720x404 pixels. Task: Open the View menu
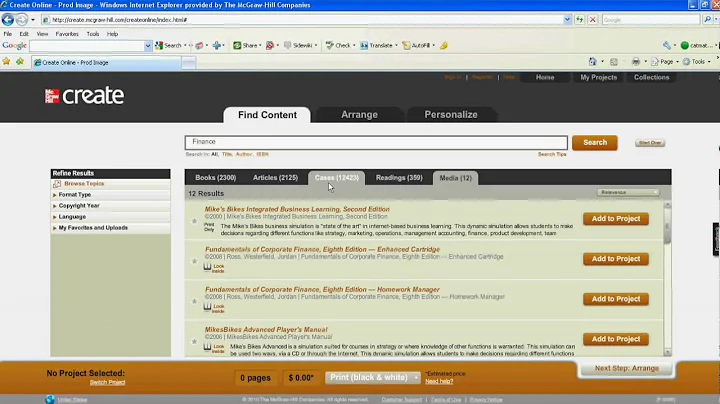pyautogui.click(x=42, y=34)
